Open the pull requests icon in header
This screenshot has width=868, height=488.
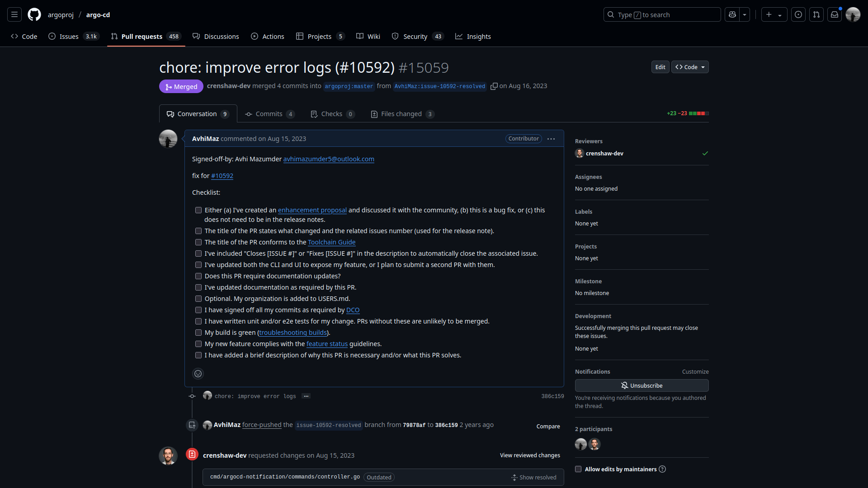(x=816, y=14)
